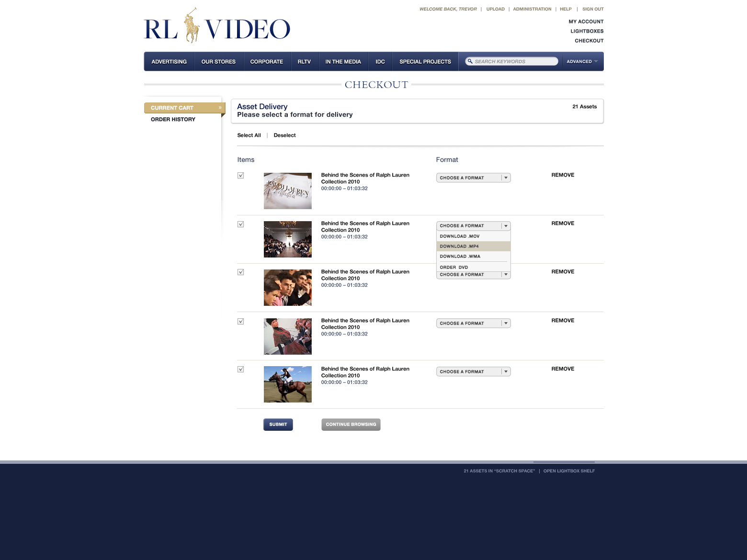Open Help link
The height and width of the screenshot is (560, 747).
(x=566, y=9)
